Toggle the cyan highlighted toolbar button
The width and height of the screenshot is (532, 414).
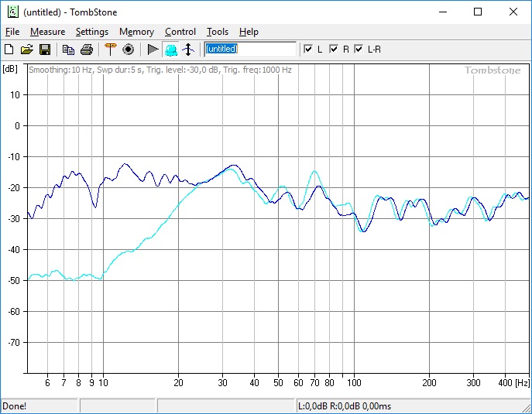pyautogui.click(x=170, y=50)
